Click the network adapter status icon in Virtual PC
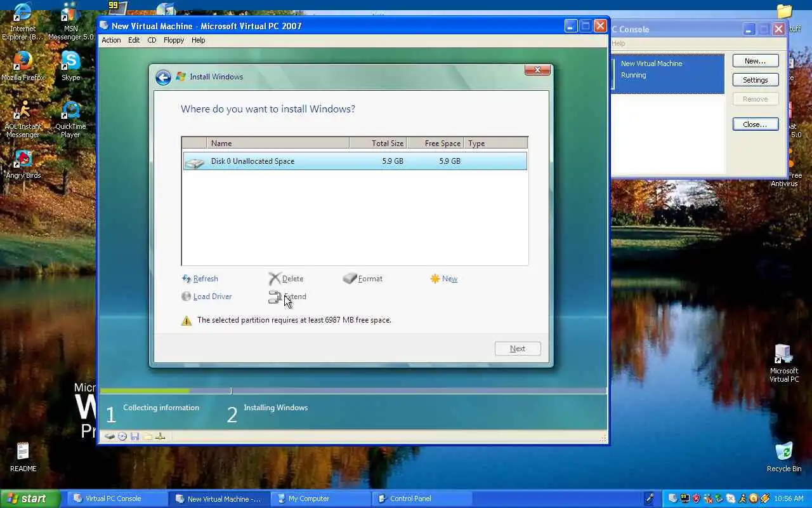The width and height of the screenshot is (812, 508). coord(160,436)
